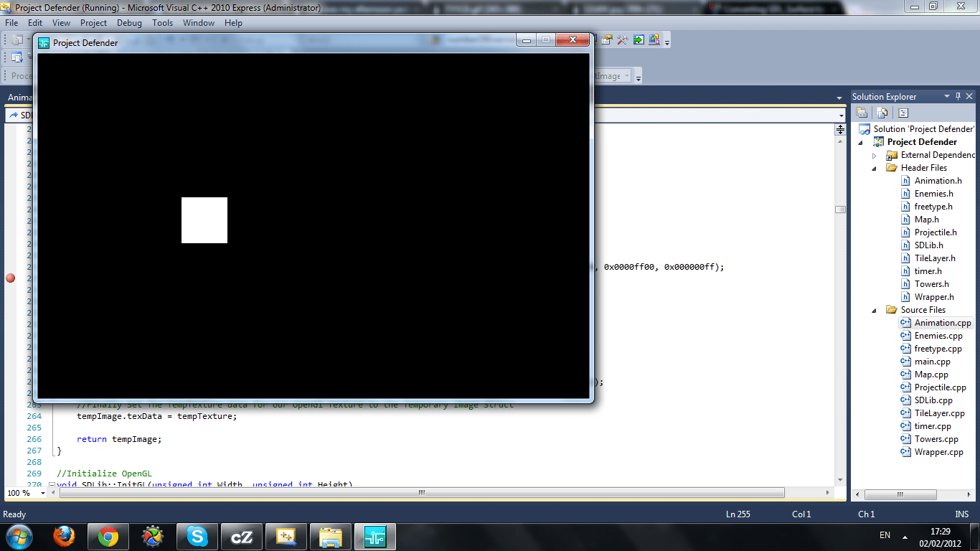Image resolution: width=980 pixels, height=551 pixels.
Task: Open the Properties window from the toolbar
Action: tap(605, 40)
